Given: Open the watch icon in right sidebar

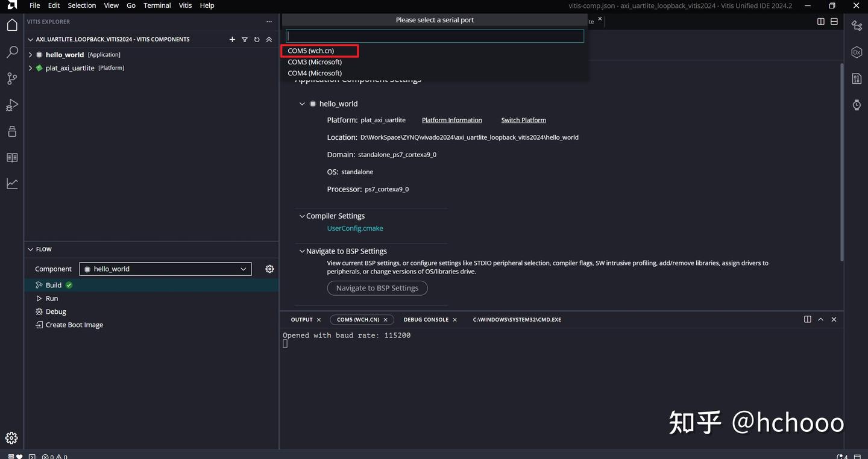Looking at the screenshot, I should pos(857,105).
